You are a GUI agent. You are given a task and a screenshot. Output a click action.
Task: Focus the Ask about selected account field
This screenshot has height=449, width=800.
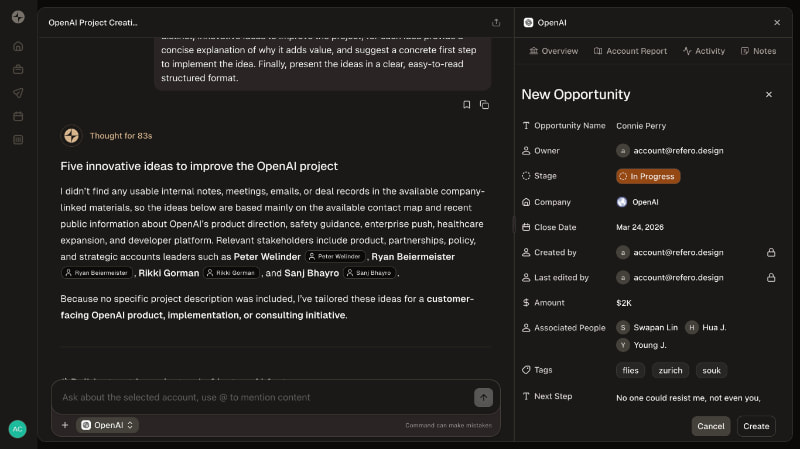265,397
